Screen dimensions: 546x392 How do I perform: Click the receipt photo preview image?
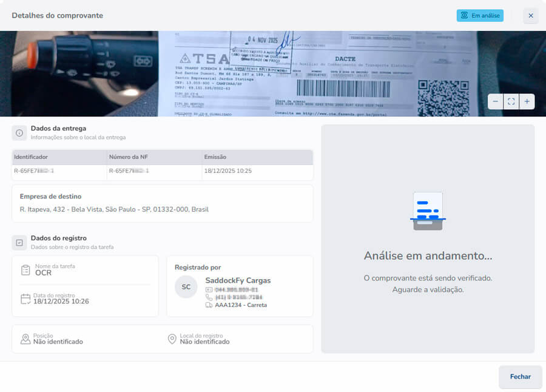click(x=273, y=74)
